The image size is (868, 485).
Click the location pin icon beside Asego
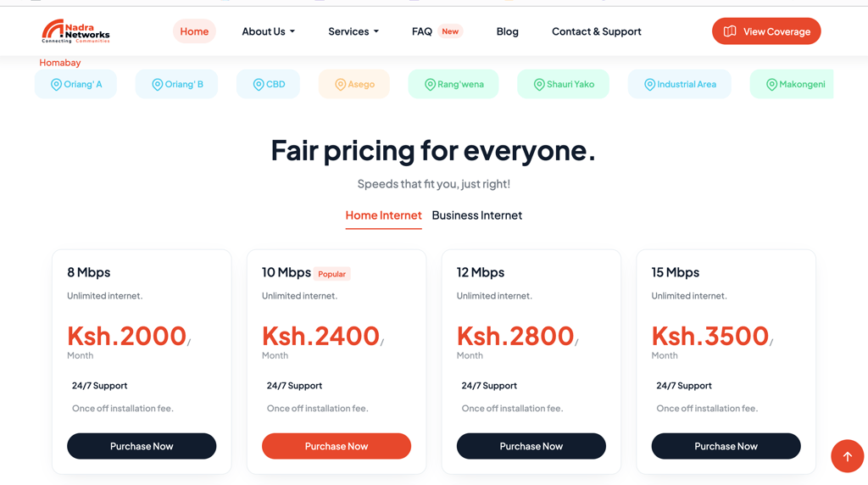click(341, 84)
